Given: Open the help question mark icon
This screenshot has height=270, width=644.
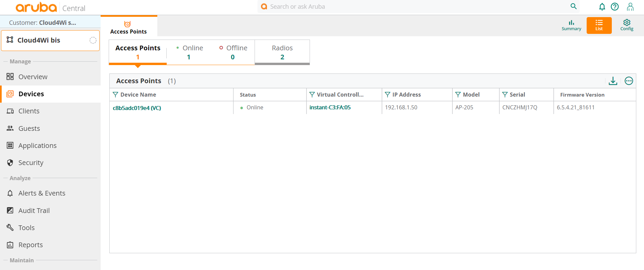Looking at the screenshot, I should click(x=615, y=7).
